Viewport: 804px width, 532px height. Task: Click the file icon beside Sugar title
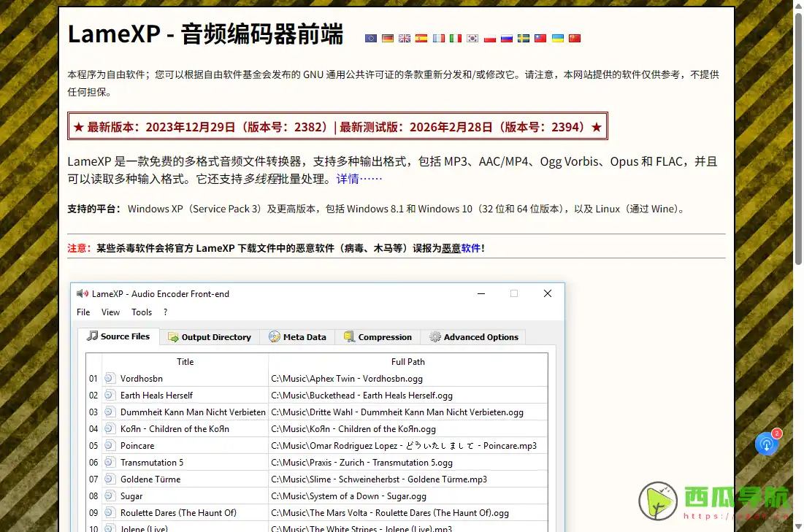110,496
